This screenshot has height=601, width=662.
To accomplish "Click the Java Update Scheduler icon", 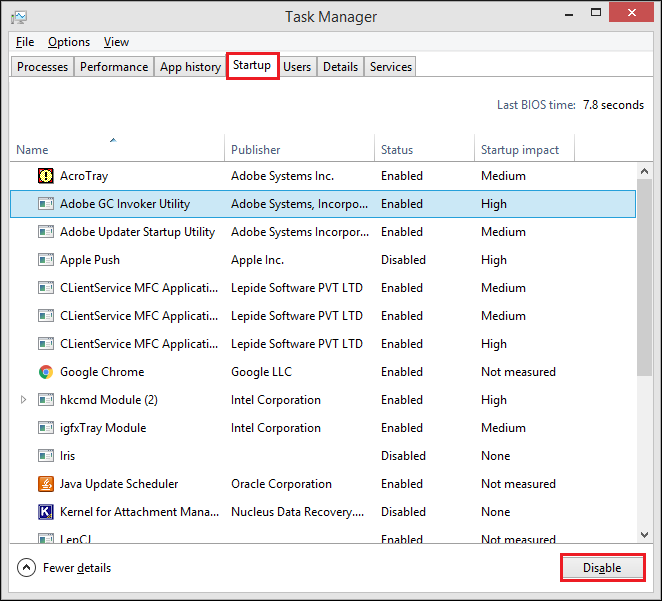I will [46, 484].
